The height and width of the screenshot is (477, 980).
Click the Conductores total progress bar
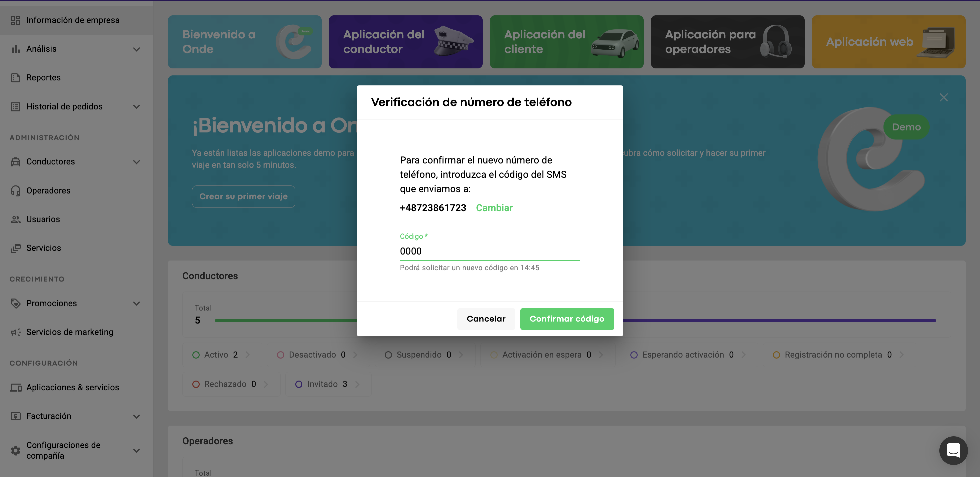pyautogui.click(x=285, y=321)
